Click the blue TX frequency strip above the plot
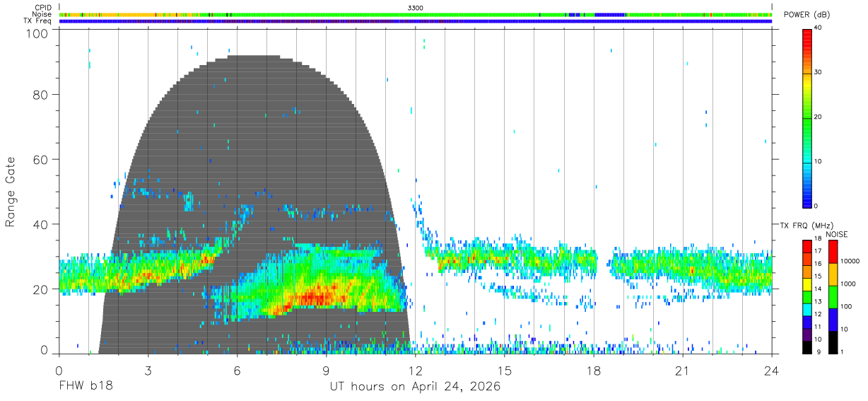The height and width of the screenshot is (401, 868). 415,21
